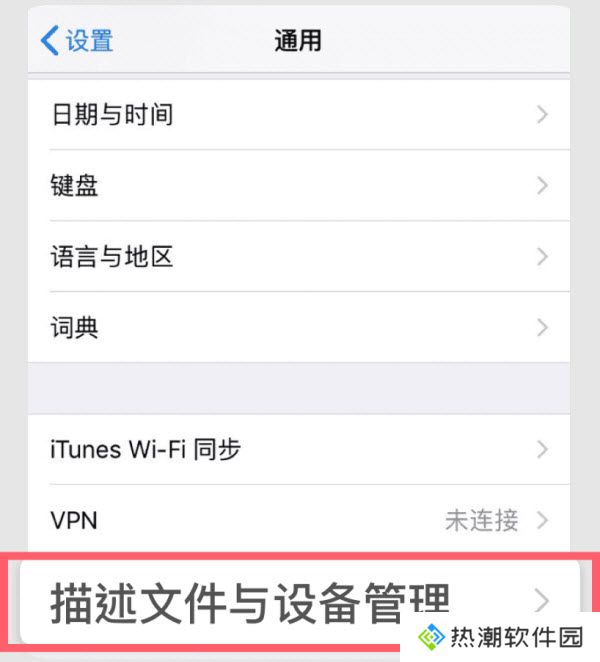The image size is (600, 662).
Task: Open 日期与时间 settings
Action: [299, 114]
